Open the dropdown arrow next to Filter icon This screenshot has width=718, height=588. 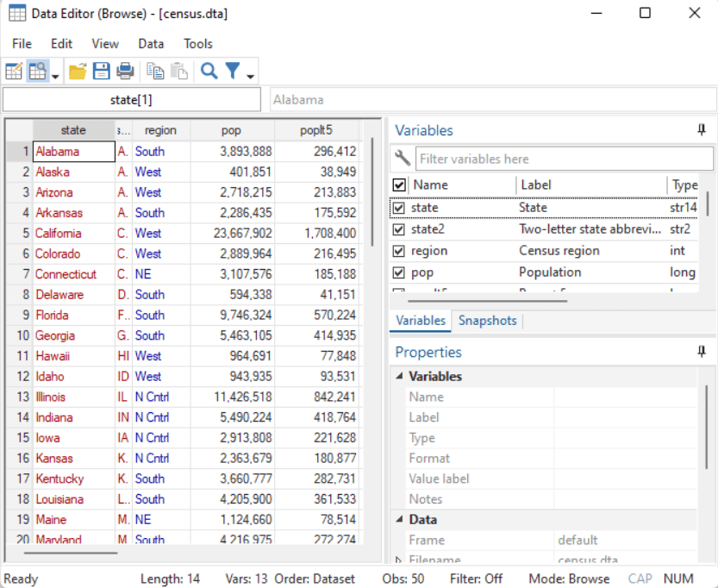[x=251, y=76]
